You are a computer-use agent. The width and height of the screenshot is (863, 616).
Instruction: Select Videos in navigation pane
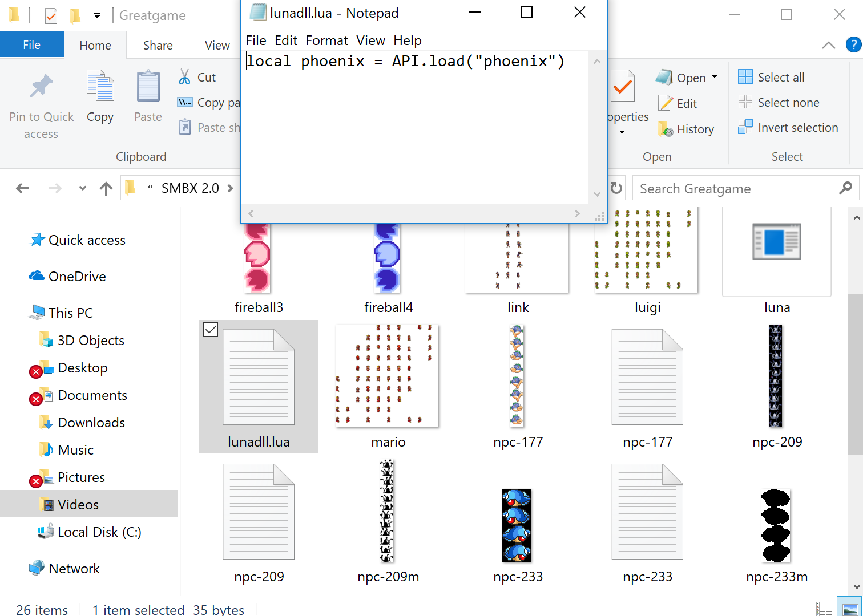tap(89, 504)
